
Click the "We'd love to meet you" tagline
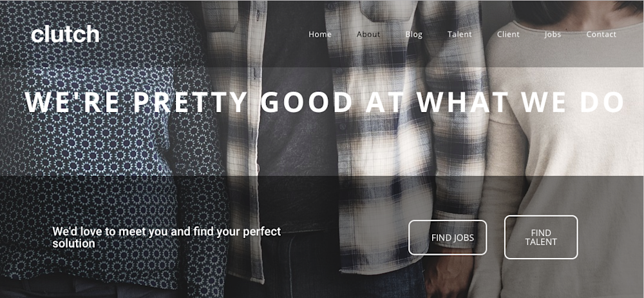pos(167,237)
